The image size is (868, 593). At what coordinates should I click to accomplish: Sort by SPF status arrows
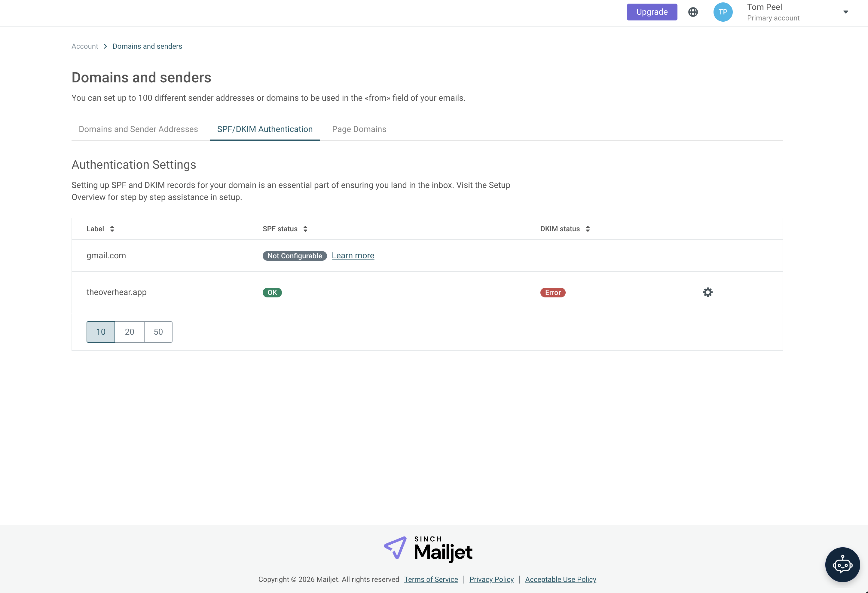click(305, 229)
